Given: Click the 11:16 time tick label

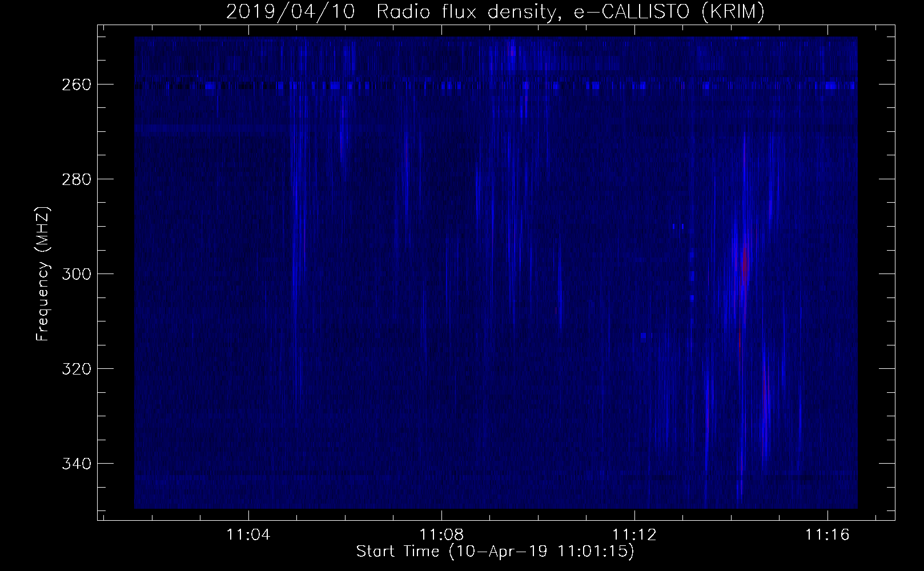Looking at the screenshot, I should pos(827,535).
